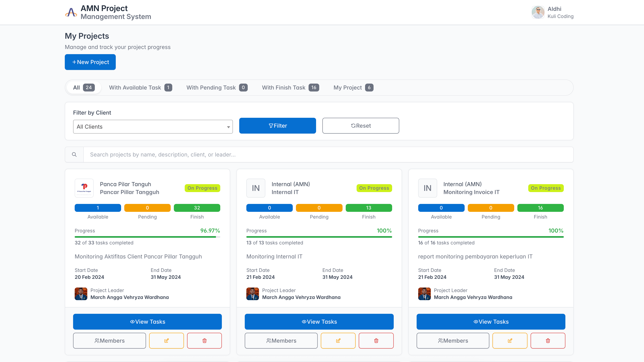Click the edit icon on Internal IT card
644x362 pixels.
point(338,340)
